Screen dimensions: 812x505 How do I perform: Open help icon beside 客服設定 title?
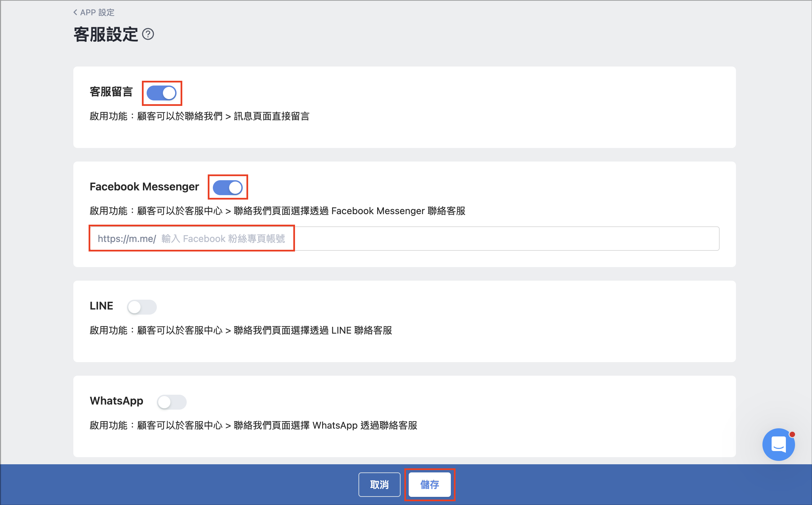pos(148,34)
